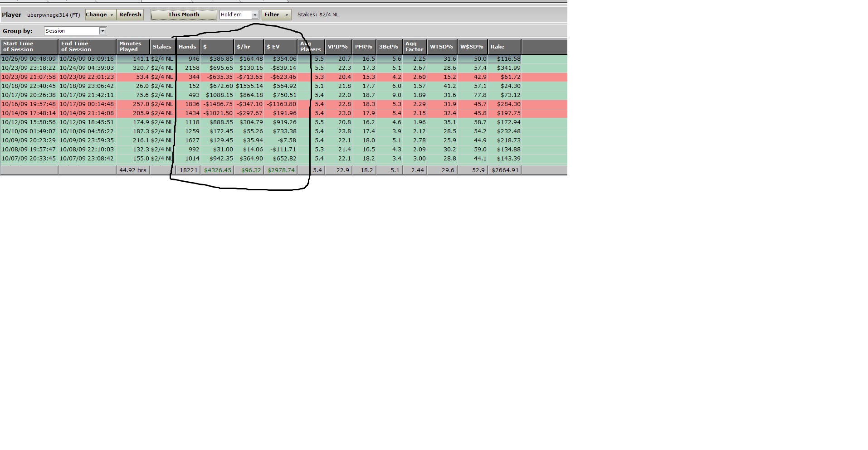Open the Change player dropdown button
This screenshot has height=450, width=868.
[x=101, y=15]
